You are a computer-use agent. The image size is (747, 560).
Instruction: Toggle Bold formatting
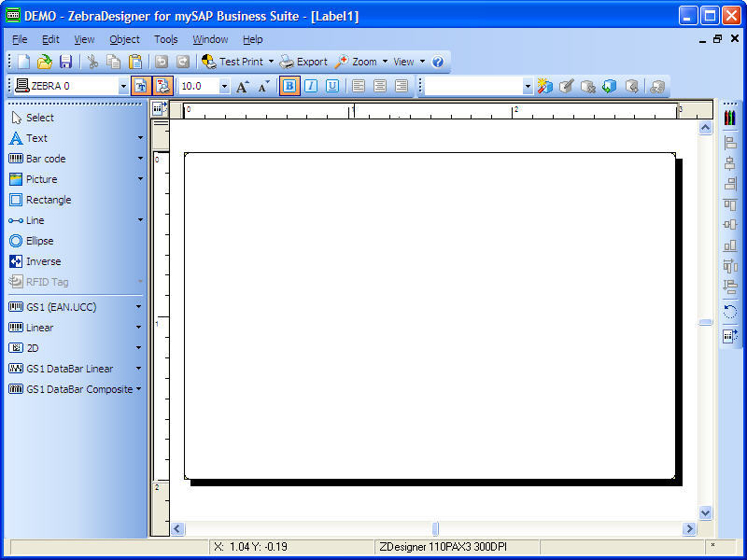pyautogui.click(x=289, y=86)
